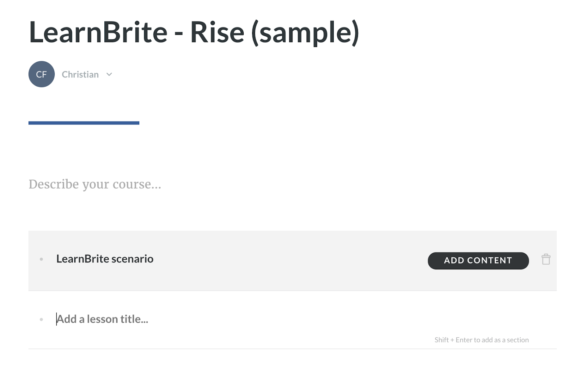Click the word scenario in the lesson title
This screenshot has width=588, height=370.
point(132,259)
